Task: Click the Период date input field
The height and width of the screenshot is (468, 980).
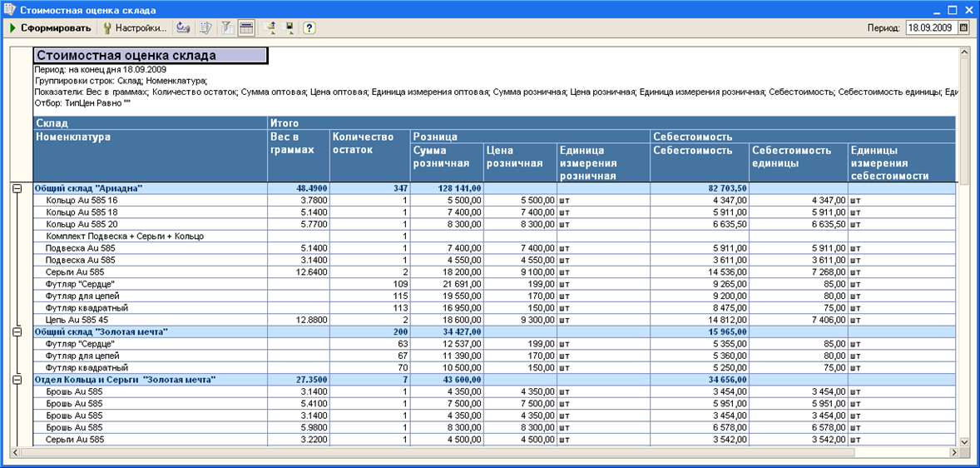Action: click(932, 28)
